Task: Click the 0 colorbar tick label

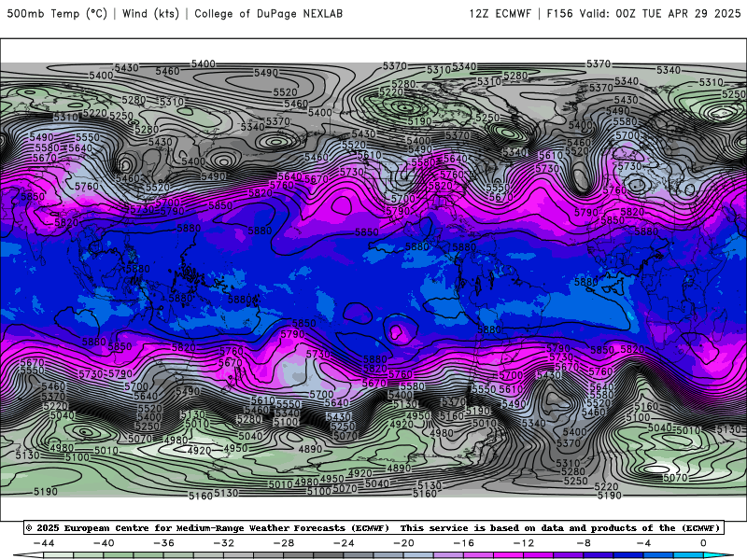Action: coord(703,543)
